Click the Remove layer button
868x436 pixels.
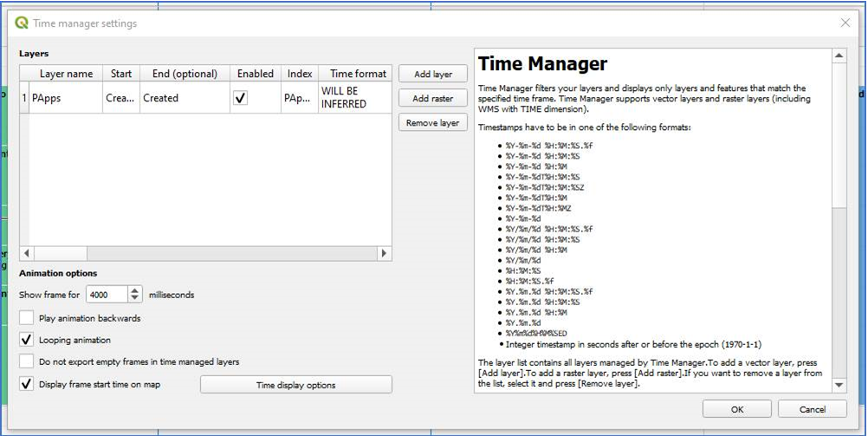(x=433, y=123)
